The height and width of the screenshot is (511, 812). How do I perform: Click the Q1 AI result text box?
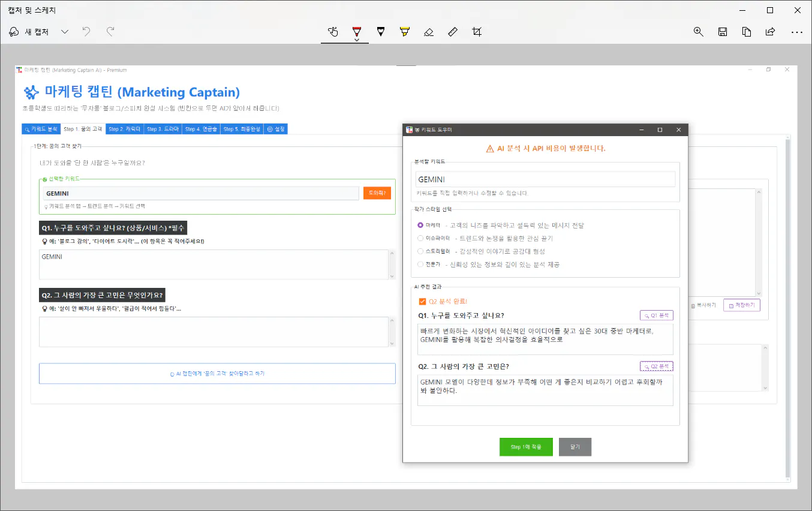tap(545, 339)
